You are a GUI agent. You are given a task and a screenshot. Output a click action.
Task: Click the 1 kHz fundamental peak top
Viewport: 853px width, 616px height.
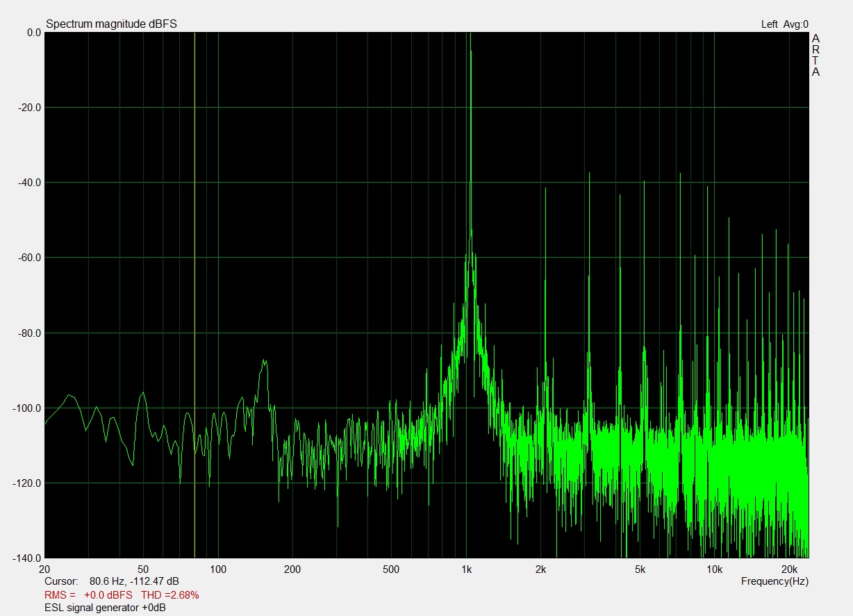470,34
